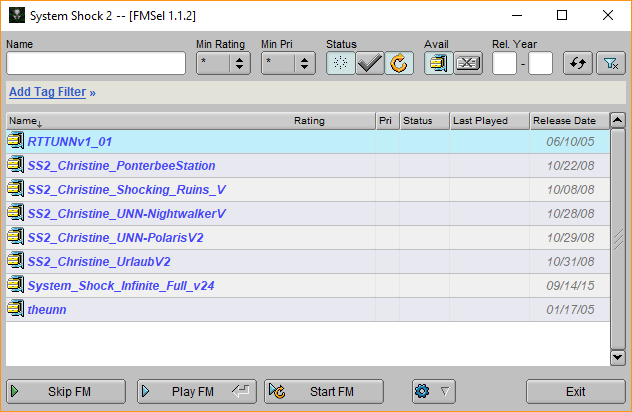Viewport: 632px width, 412px height.
Task: Sort list by Last Played column
Action: tap(488, 121)
